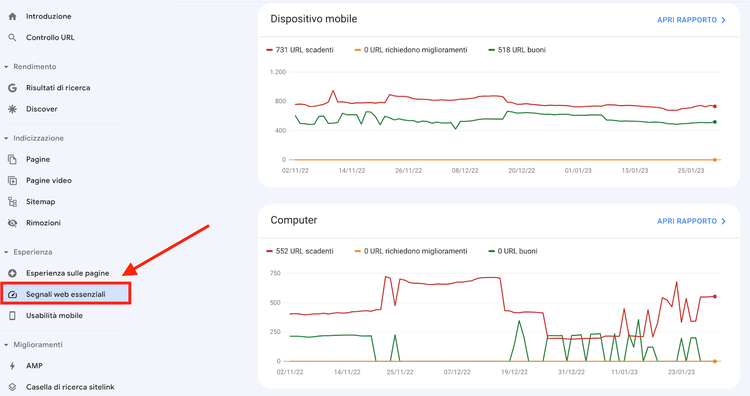Image resolution: width=750 pixels, height=396 pixels.
Task: Click the Dispositivo mobile card title
Action: [x=314, y=19]
